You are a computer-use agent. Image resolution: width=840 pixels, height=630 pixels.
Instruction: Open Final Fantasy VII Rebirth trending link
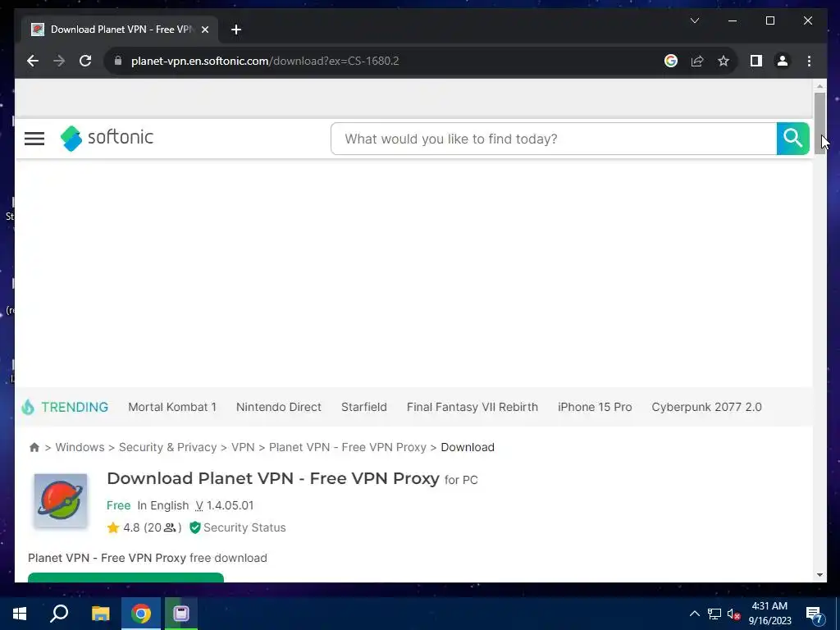coord(472,407)
